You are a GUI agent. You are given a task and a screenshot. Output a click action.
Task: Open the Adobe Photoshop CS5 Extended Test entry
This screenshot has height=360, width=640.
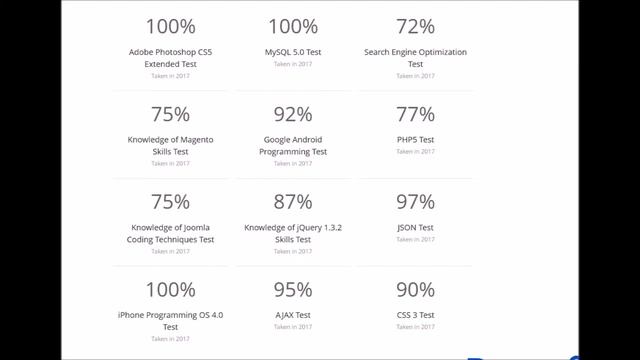coord(170,58)
